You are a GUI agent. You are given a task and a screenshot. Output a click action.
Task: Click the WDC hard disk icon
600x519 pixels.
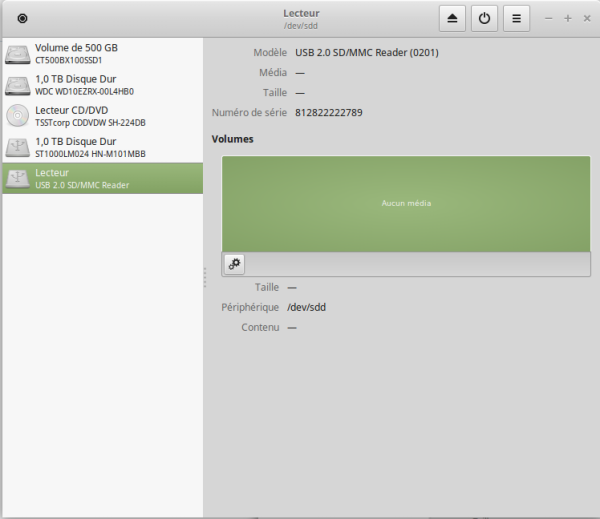[18, 86]
